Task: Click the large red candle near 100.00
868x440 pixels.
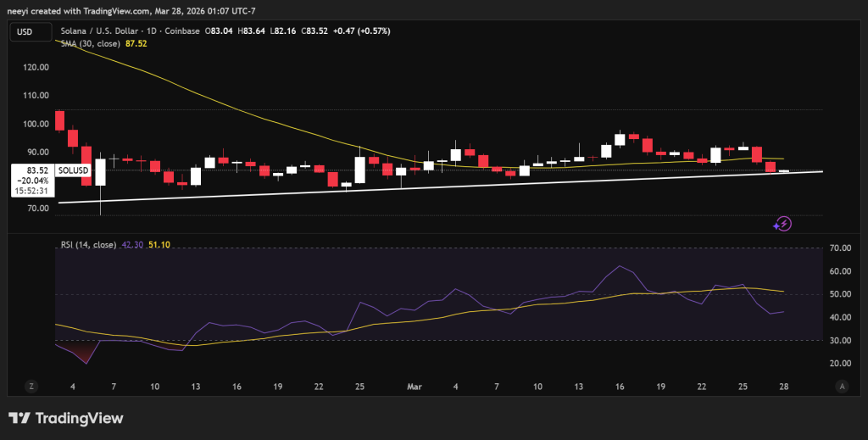Action: click(x=59, y=120)
